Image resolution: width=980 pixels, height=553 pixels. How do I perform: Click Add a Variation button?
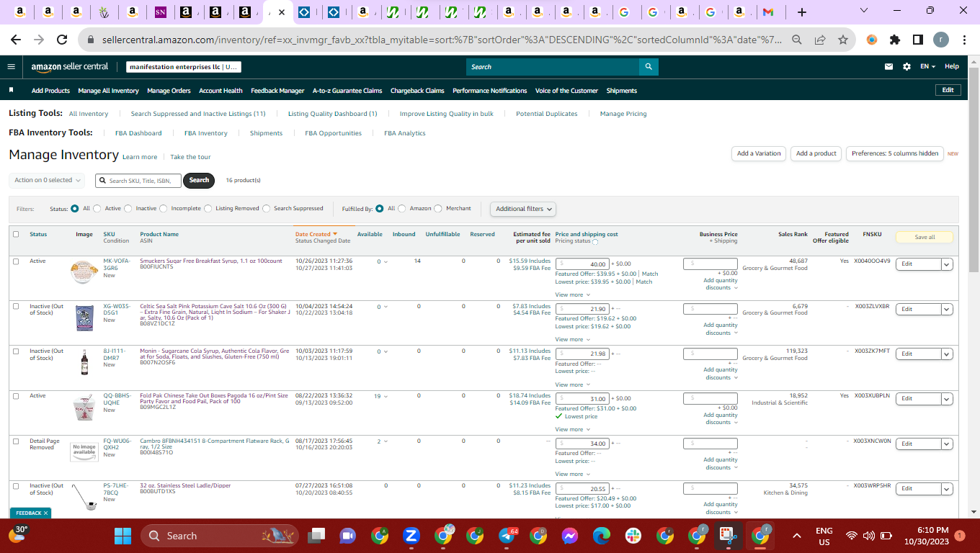[759, 153]
